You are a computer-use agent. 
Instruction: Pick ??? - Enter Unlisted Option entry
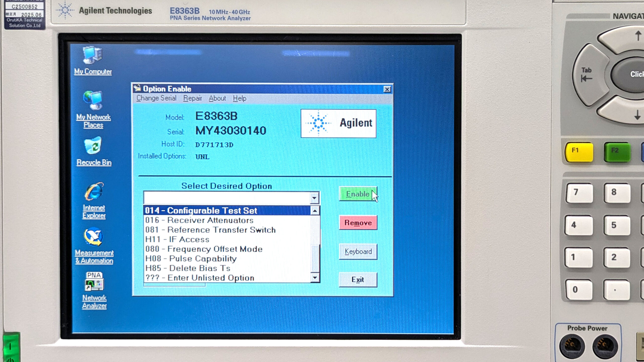click(x=199, y=278)
